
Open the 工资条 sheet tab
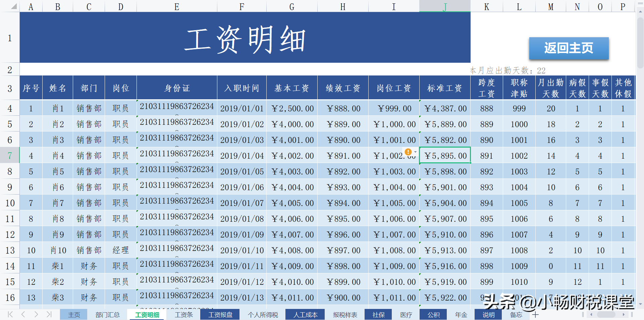tap(183, 315)
